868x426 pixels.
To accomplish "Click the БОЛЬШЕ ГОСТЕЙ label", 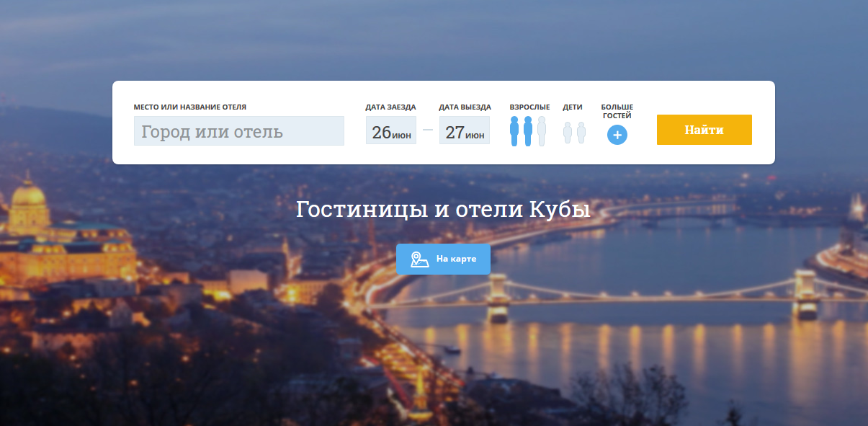I will click(x=617, y=111).
